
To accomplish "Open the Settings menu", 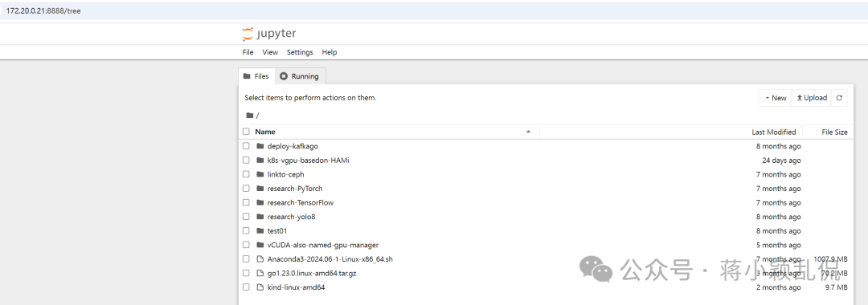I will [x=300, y=52].
